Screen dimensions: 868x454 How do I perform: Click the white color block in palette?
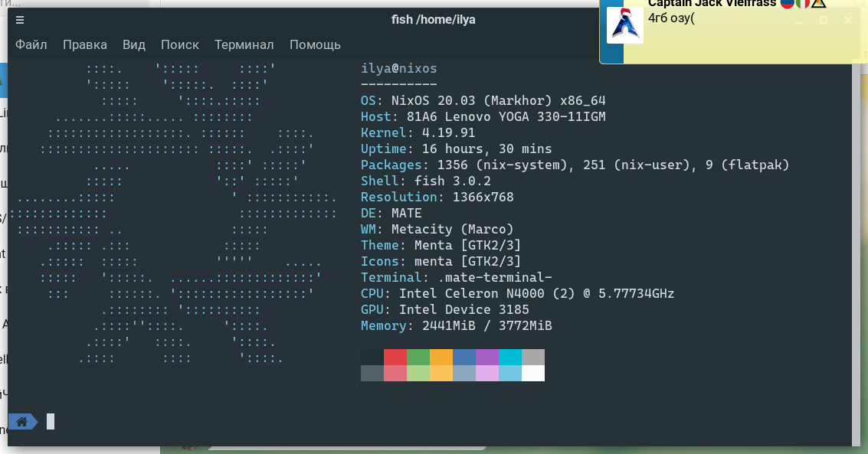[x=533, y=374]
